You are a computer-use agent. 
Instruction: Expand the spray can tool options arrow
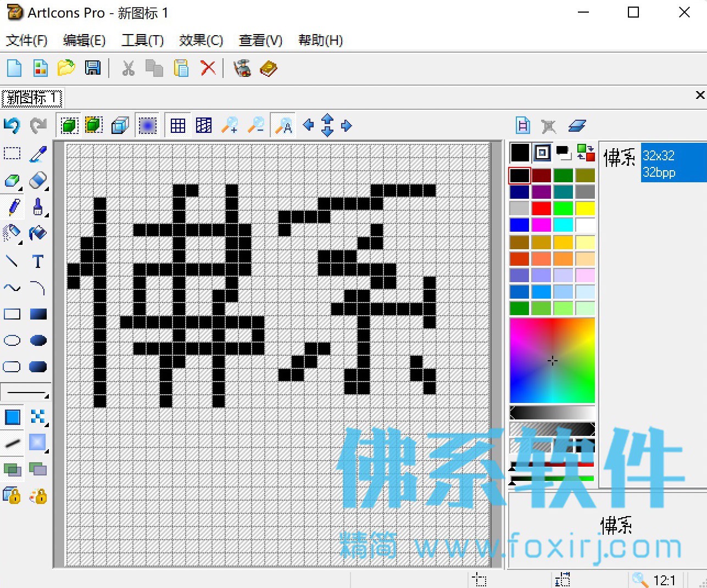click(x=21, y=242)
